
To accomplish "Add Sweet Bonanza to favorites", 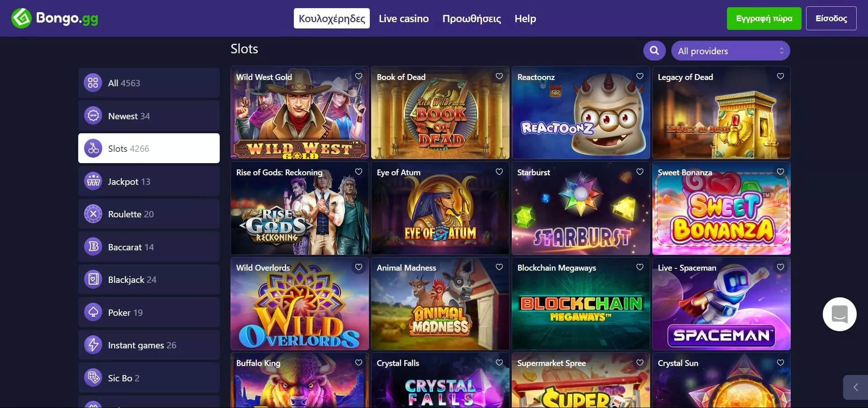I will click(x=780, y=172).
